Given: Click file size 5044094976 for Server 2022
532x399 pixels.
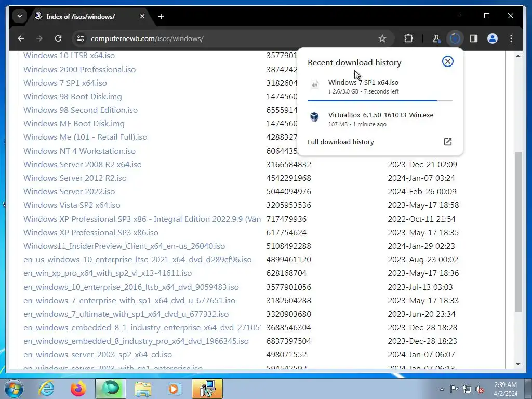Looking at the screenshot, I should [x=289, y=192].
